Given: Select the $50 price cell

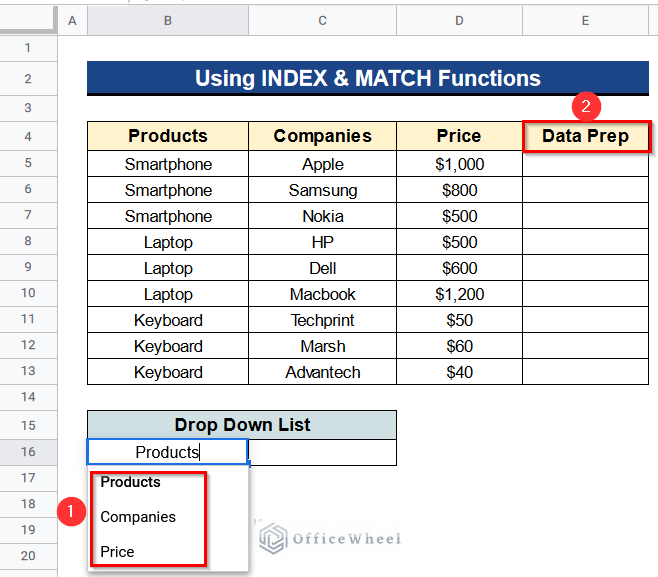Looking at the screenshot, I should [x=460, y=320].
